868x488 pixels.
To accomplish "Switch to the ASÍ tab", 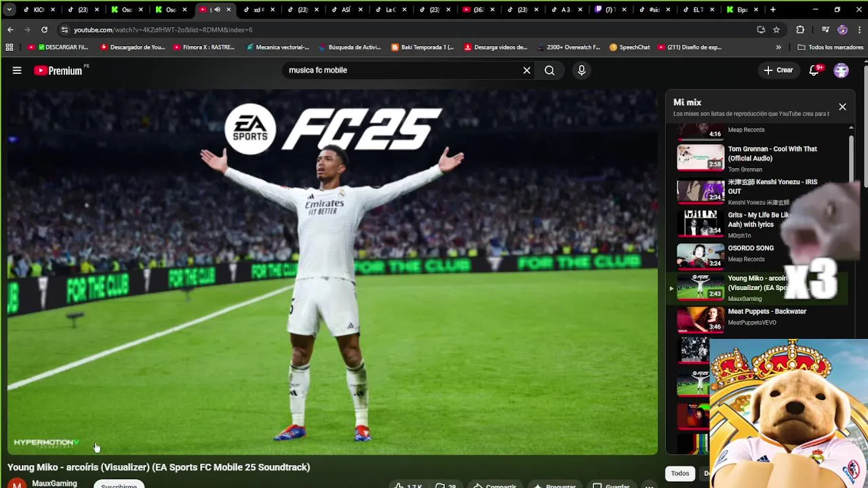I will (346, 9).
